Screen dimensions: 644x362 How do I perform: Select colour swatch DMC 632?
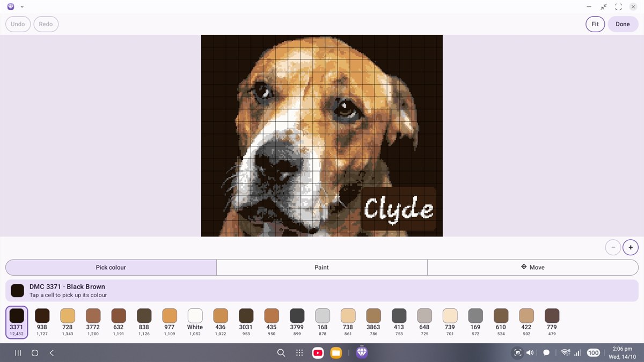[119, 322]
